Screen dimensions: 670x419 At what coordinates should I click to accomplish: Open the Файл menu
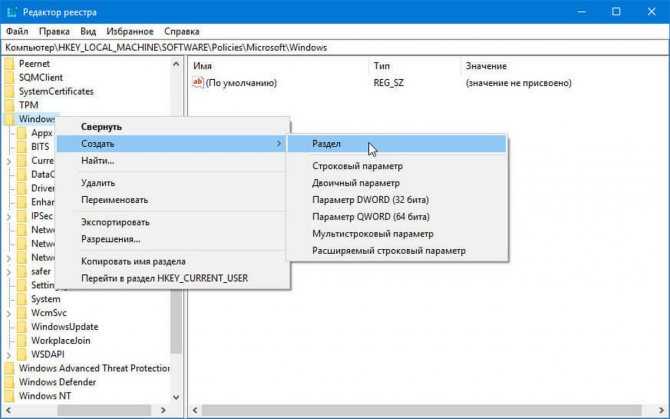point(17,31)
